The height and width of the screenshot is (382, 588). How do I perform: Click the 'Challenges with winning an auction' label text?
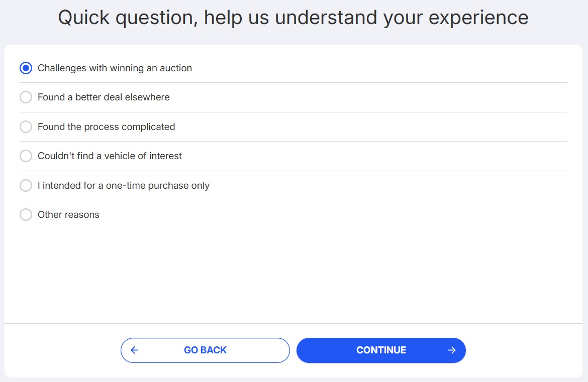(115, 68)
